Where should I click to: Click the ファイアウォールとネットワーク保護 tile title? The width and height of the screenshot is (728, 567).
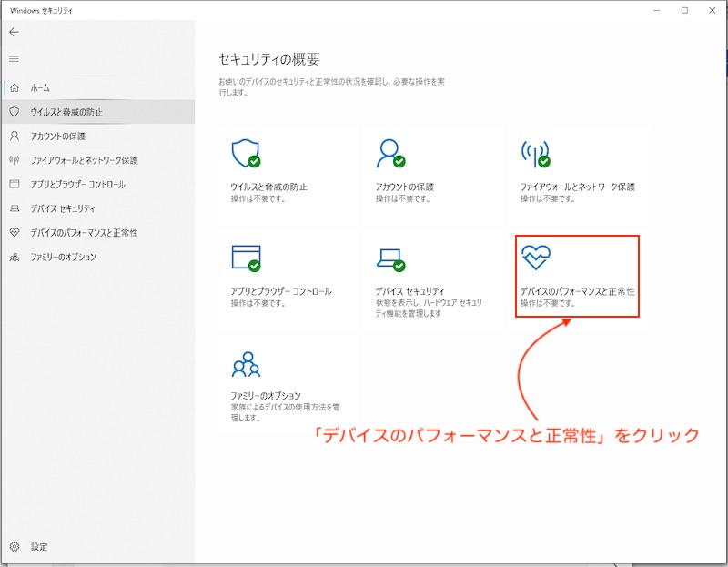(578, 187)
